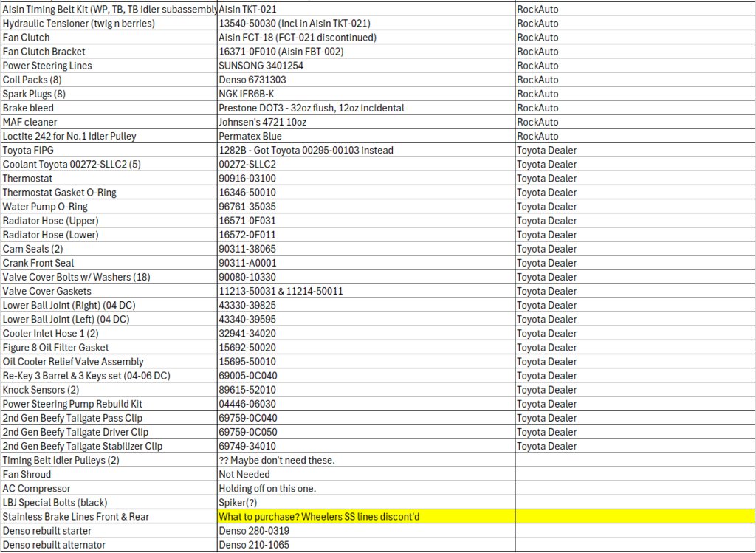756x553 pixels.
Task: Click the '2nd Gen Beefy Tailgate Stabilizer Clip' cell
Action: (109, 445)
